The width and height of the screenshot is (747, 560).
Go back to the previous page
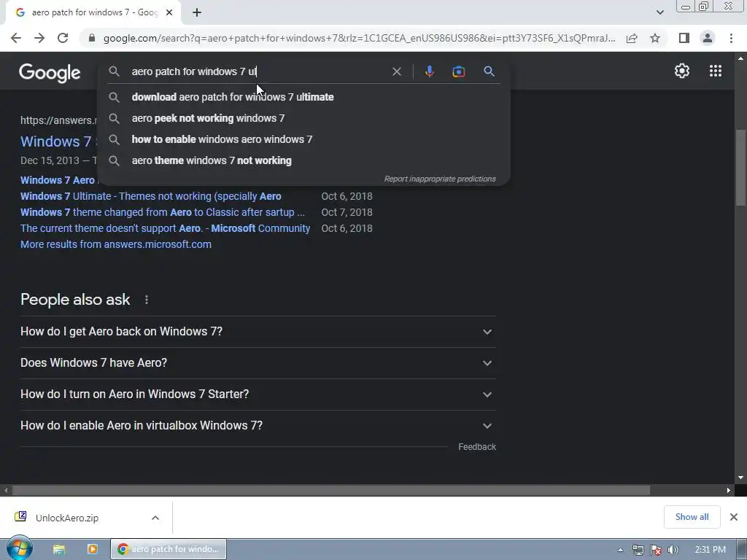[16, 38]
